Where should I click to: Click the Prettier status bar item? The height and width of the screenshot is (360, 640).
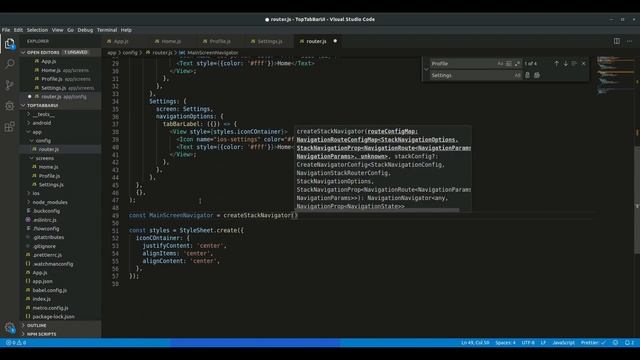coord(593,342)
